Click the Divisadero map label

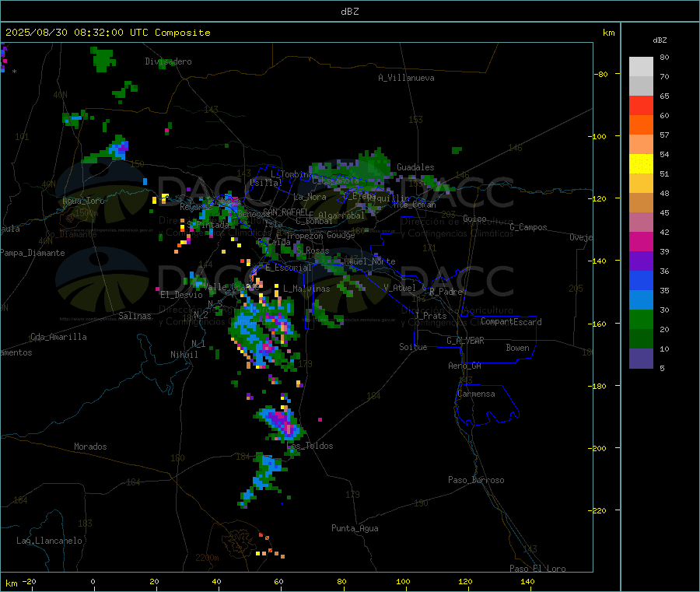point(168,61)
